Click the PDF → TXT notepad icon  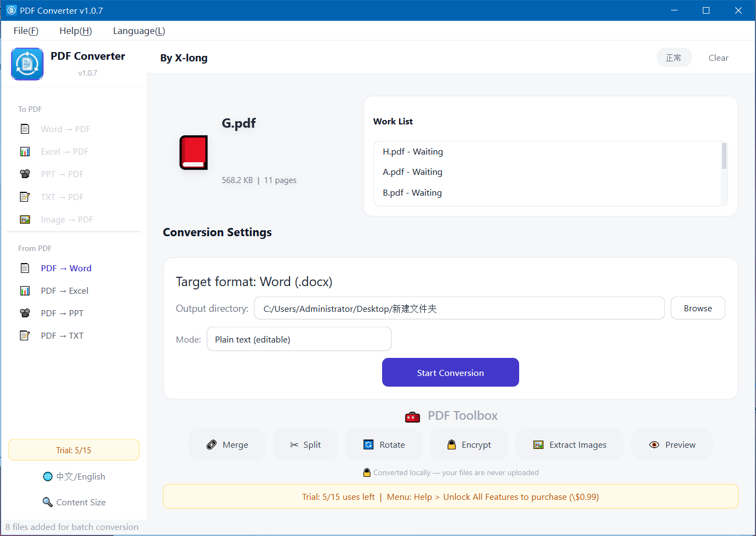(25, 335)
